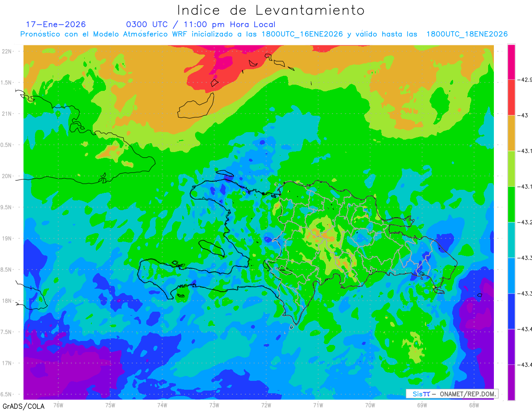532x411 pixels.
Task: Select the yellow-green swatch in the legend
Action: coord(511,168)
